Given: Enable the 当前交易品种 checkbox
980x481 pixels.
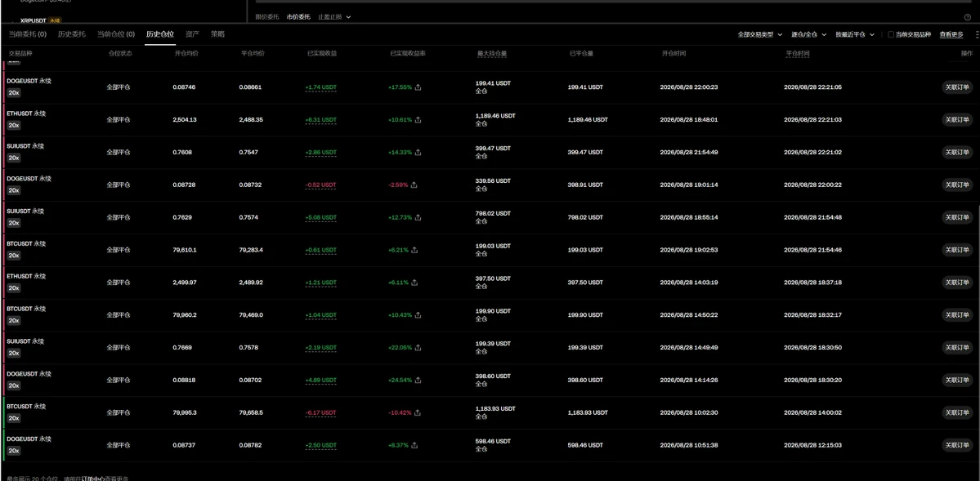Looking at the screenshot, I should pos(891,35).
